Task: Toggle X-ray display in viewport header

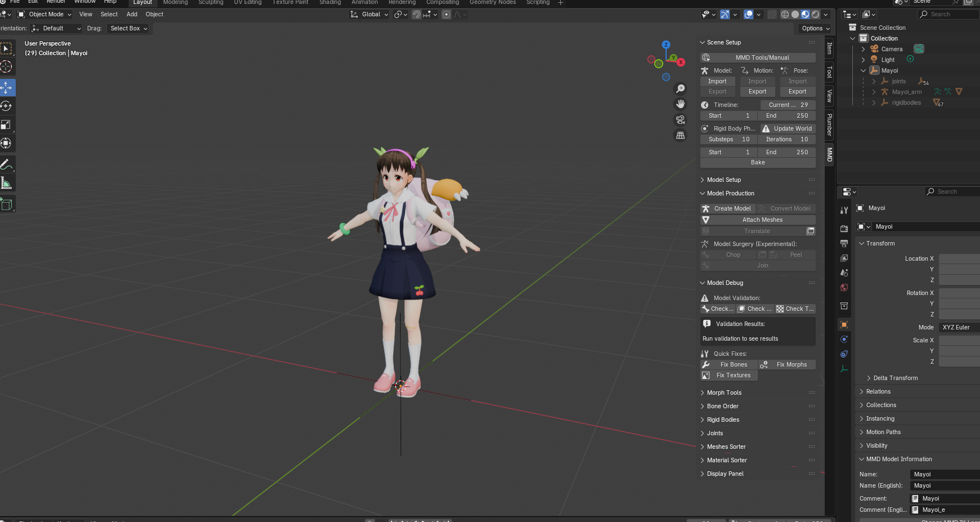Action: pos(772,15)
